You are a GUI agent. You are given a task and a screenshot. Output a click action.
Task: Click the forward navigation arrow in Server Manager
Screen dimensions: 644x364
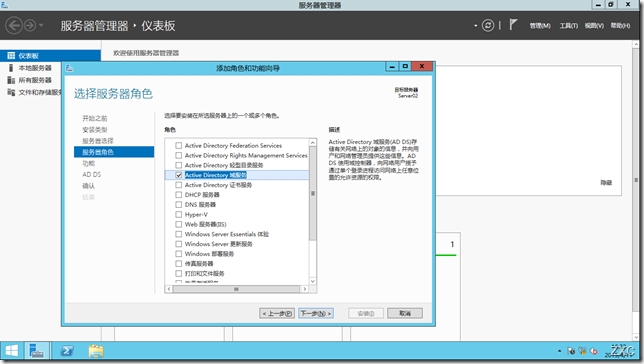tap(30, 25)
